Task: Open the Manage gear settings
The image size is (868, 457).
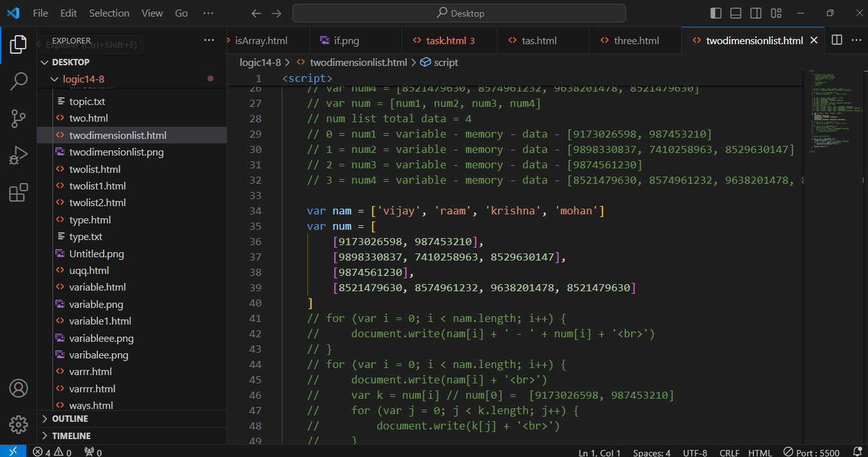Action: (19, 424)
